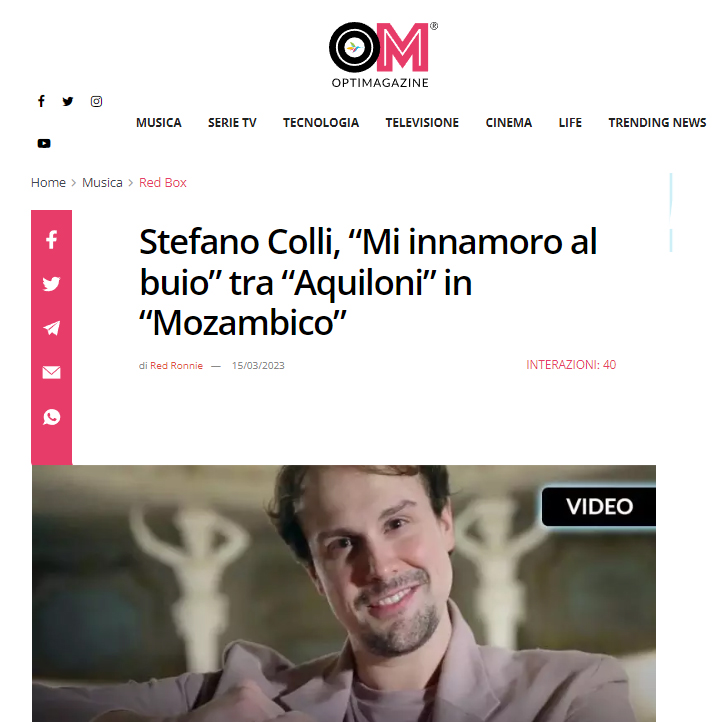The width and height of the screenshot is (721, 722).
Task: Select Televisione in navigation bar
Action: [x=422, y=123]
